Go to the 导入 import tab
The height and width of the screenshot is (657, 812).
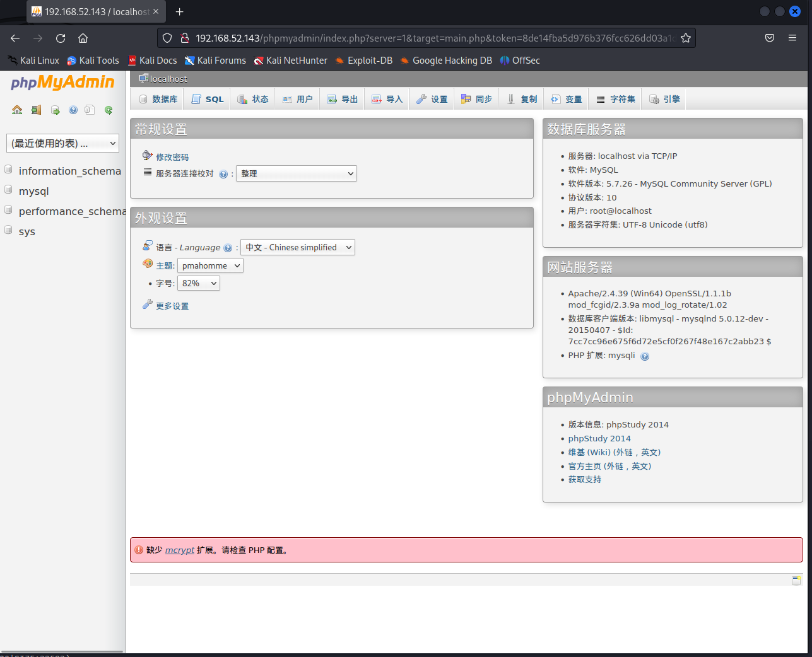pos(387,99)
